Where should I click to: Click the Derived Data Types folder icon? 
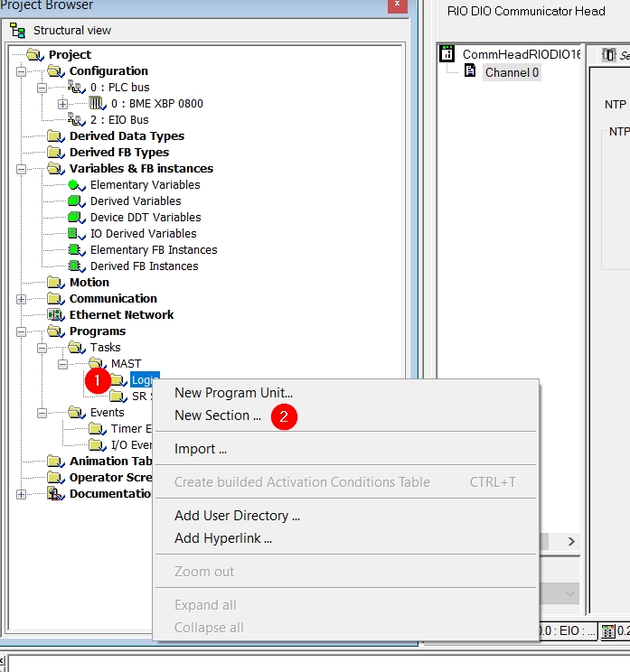point(56,136)
